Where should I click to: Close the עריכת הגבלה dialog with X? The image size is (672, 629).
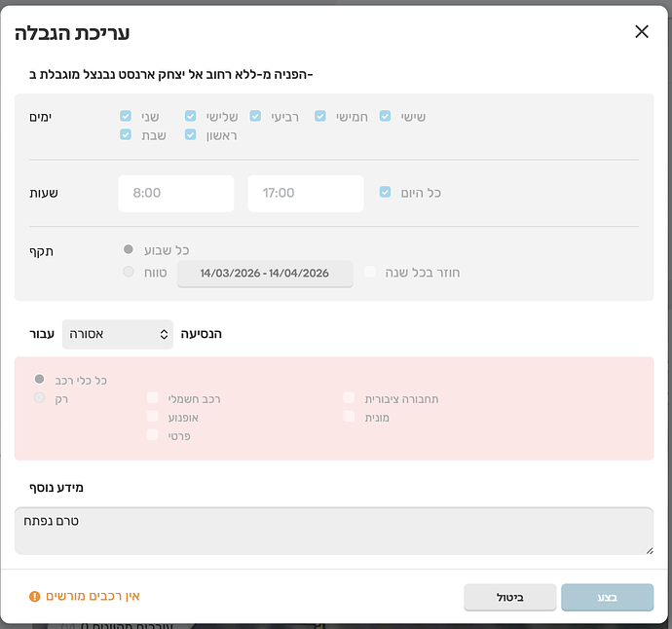641,31
